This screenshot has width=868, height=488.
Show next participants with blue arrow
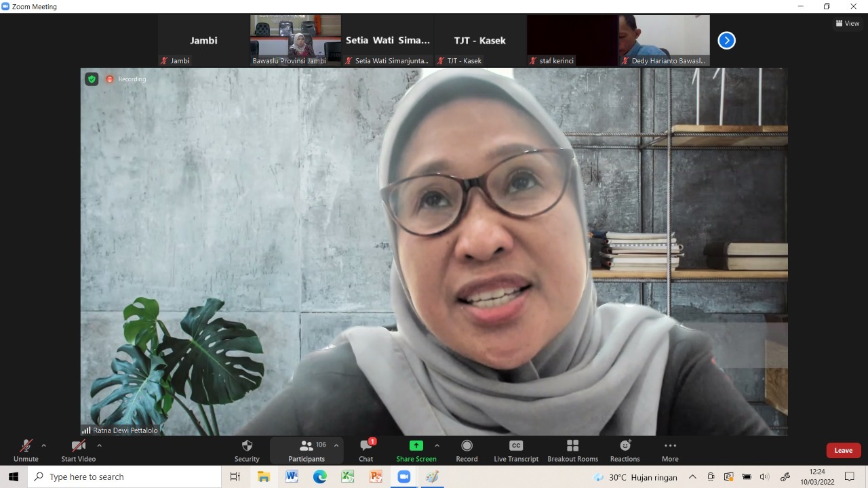(726, 41)
